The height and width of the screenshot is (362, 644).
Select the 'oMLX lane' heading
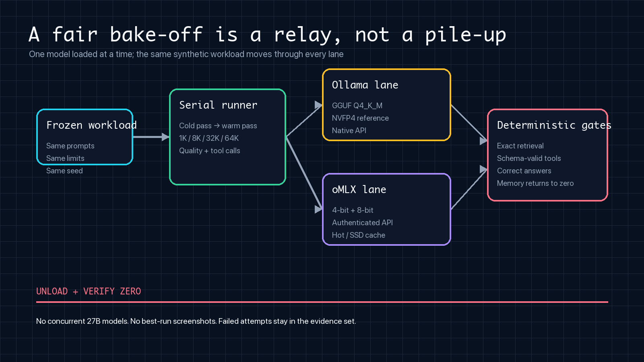click(x=359, y=189)
